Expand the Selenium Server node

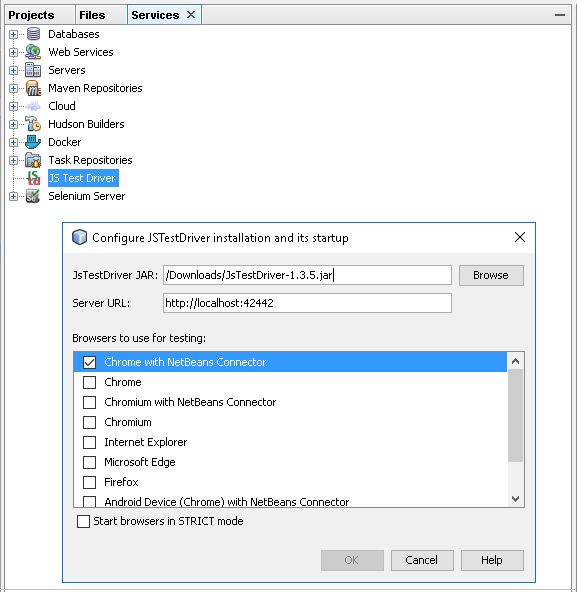[13, 196]
